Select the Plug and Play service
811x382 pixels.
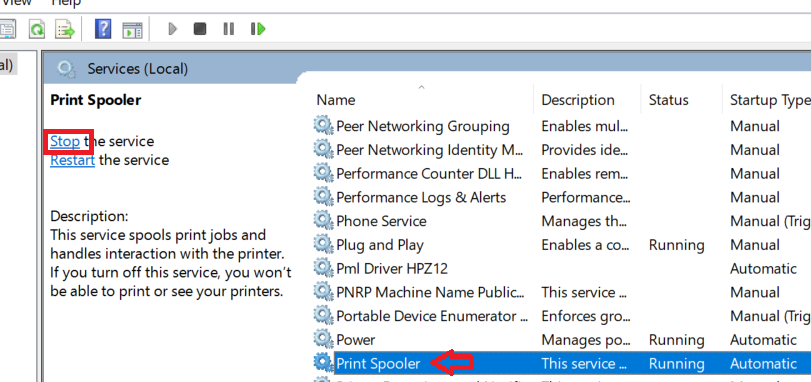380,245
